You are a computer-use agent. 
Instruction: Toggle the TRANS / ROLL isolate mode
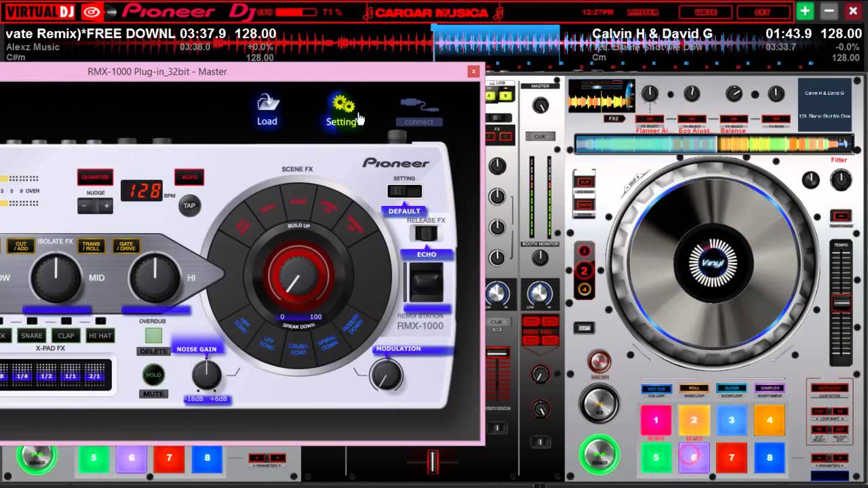point(91,245)
